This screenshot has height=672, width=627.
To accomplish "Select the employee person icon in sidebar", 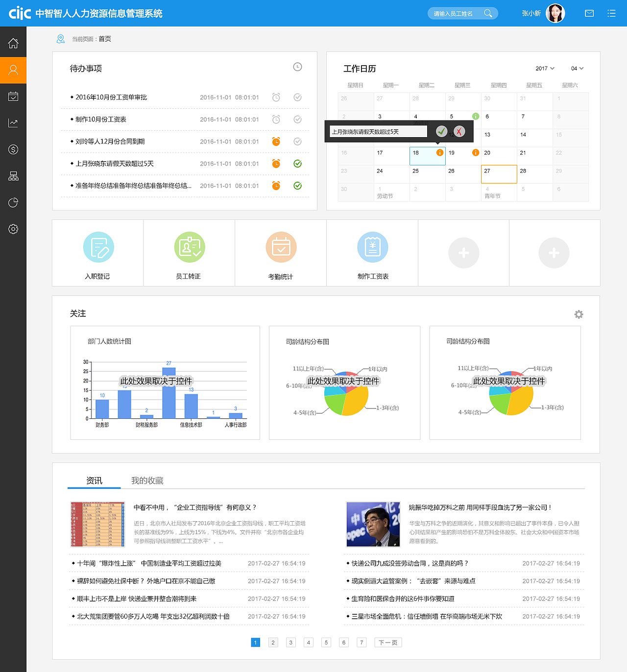I will tap(13, 70).
